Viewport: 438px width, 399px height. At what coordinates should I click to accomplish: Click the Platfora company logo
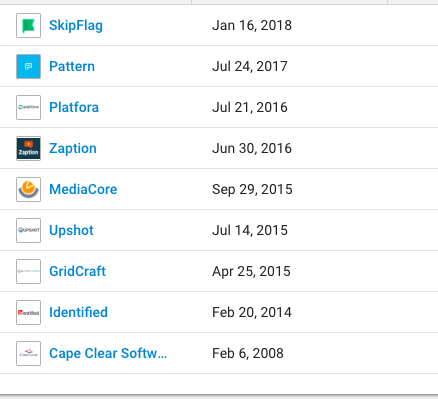[x=28, y=107]
